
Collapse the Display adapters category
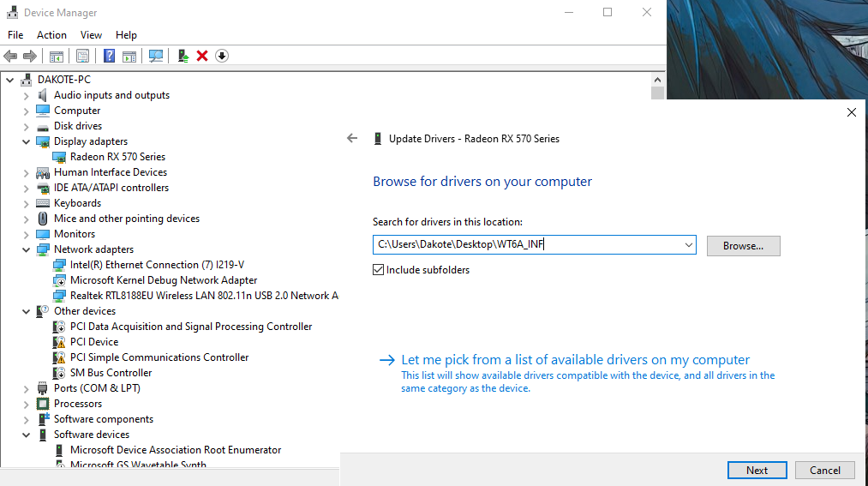pos(26,141)
